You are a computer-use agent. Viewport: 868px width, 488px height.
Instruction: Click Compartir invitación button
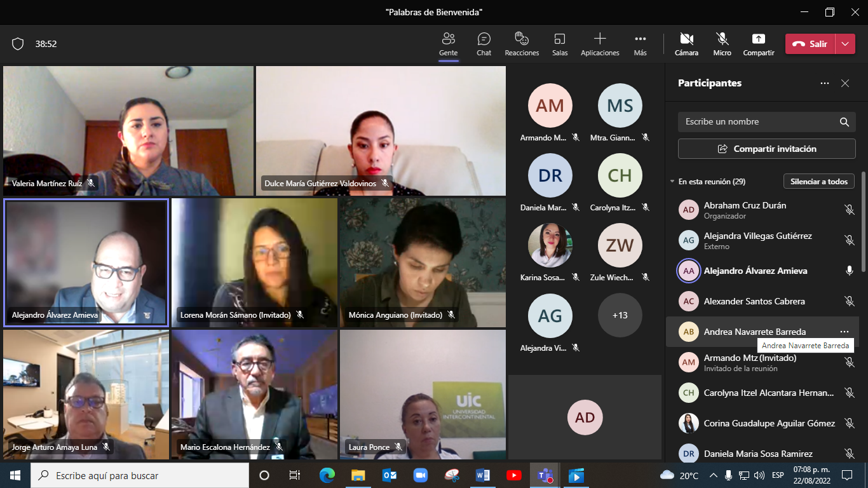[x=767, y=149]
